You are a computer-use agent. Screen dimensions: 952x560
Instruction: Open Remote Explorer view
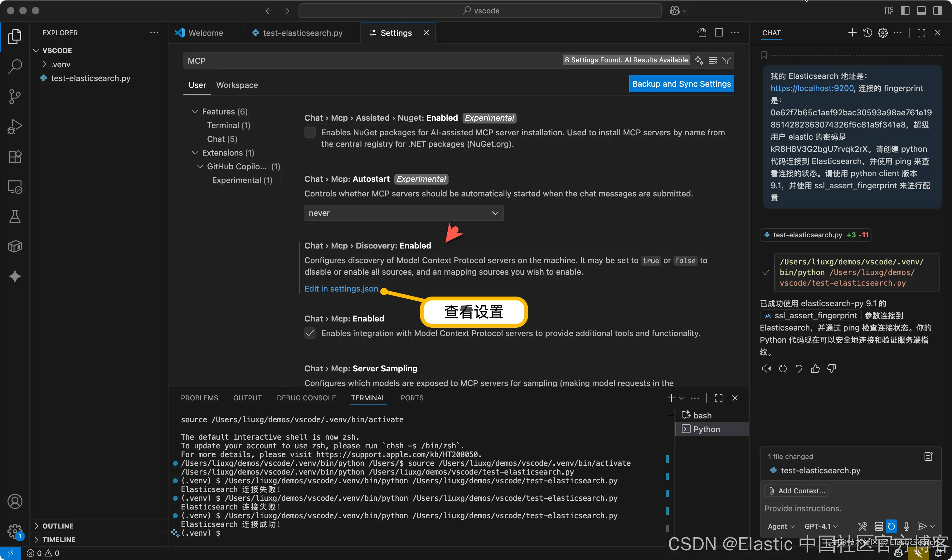[15, 186]
